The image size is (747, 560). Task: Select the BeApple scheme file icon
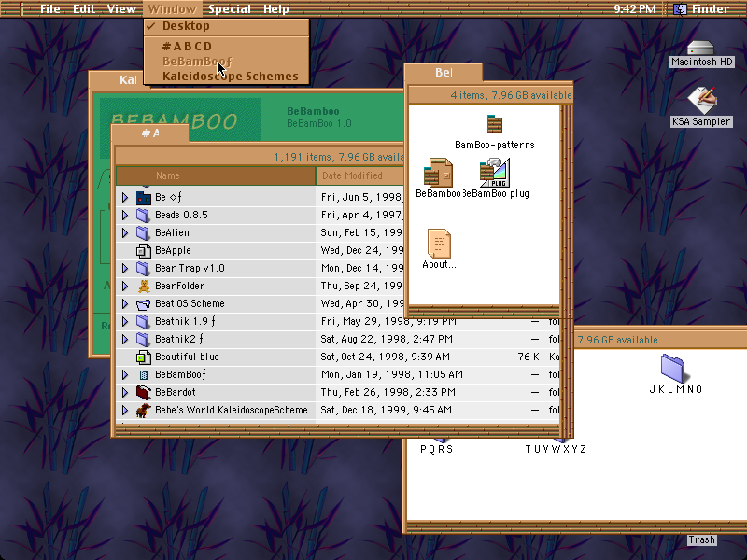(144, 250)
